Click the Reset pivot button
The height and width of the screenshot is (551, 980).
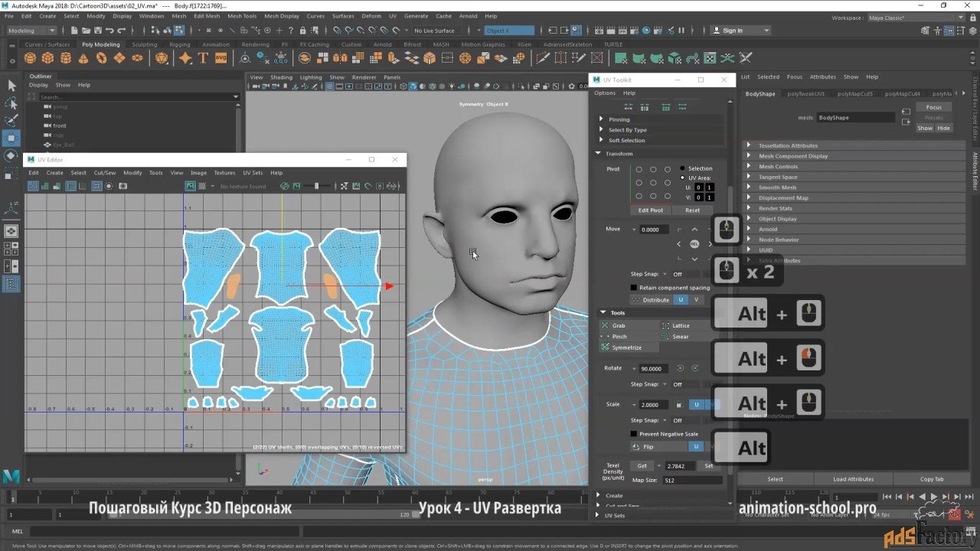pos(692,210)
